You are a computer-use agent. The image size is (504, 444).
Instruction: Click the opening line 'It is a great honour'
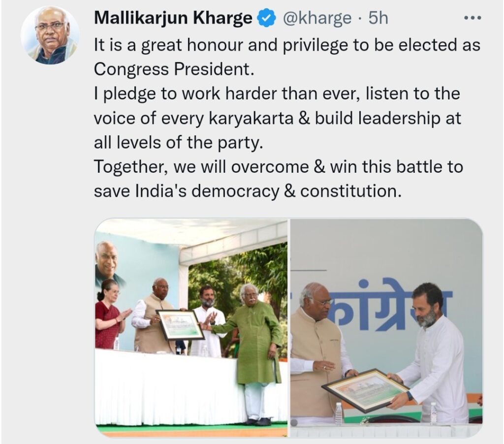tap(287, 44)
